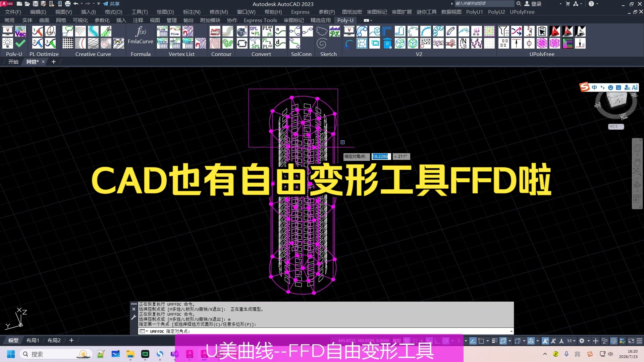The width and height of the screenshot is (644, 362).
Task: Switch to the 布局1 layout tab
Action: click(33, 340)
